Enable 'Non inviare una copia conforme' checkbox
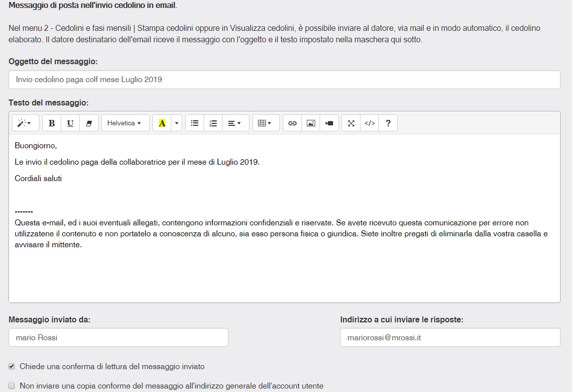The width and height of the screenshot is (573, 392). (12, 386)
